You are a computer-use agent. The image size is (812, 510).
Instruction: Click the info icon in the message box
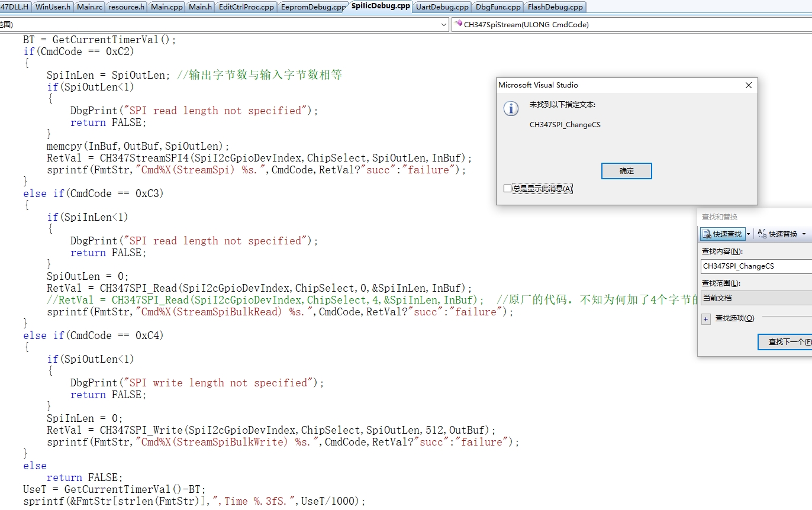click(511, 108)
